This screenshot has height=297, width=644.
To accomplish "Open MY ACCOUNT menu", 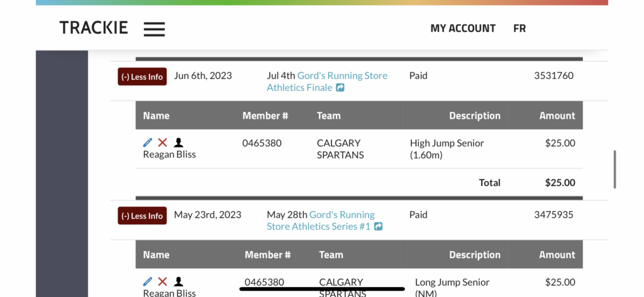I will pos(463,28).
